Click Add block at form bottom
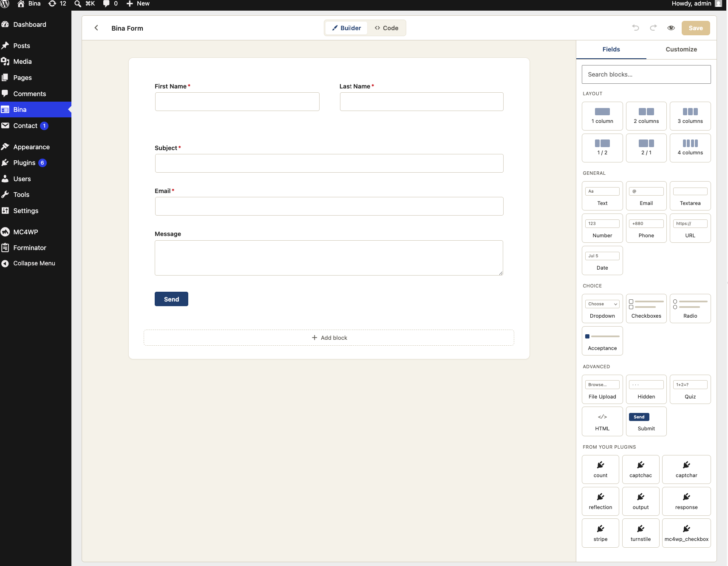 329,338
